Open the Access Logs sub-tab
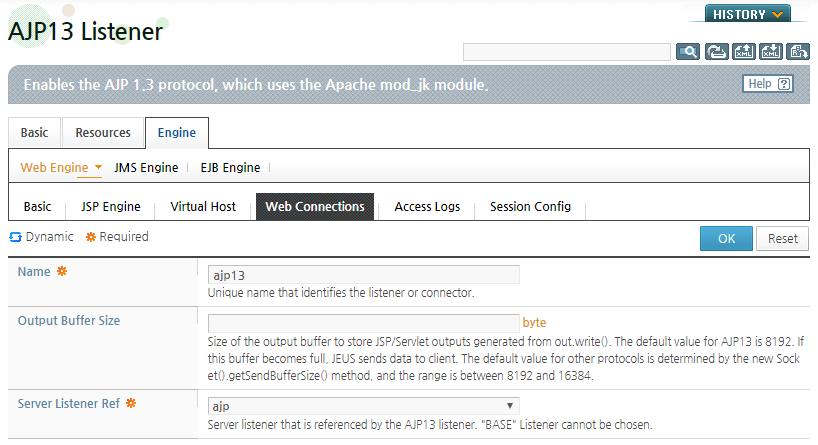Screen dimensions: 818x445 pos(427,207)
